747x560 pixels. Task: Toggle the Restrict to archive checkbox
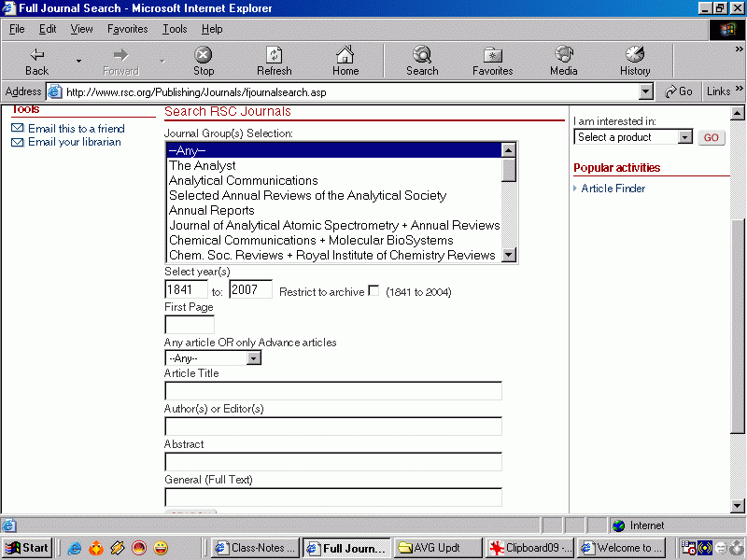[374, 290]
